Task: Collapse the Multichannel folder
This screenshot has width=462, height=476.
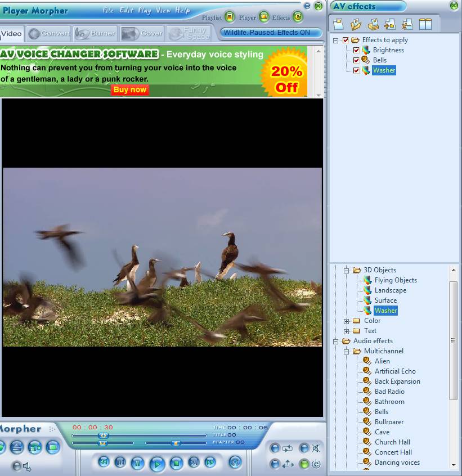Action: 346,352
